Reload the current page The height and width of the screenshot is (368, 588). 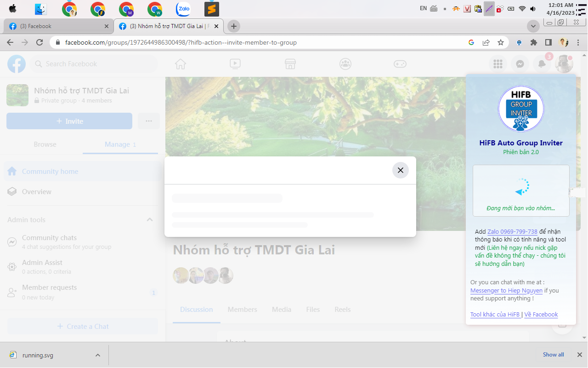40,42
